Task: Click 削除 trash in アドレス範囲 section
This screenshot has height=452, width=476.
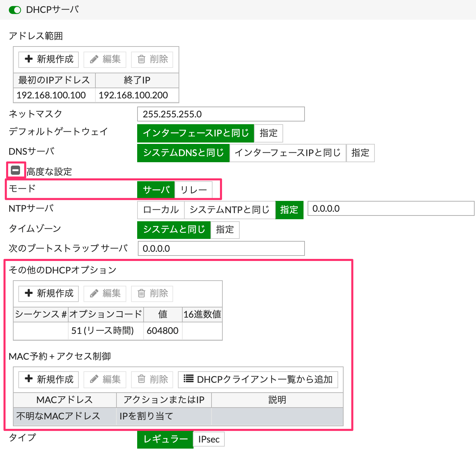Action: click(x=152, y=59)
